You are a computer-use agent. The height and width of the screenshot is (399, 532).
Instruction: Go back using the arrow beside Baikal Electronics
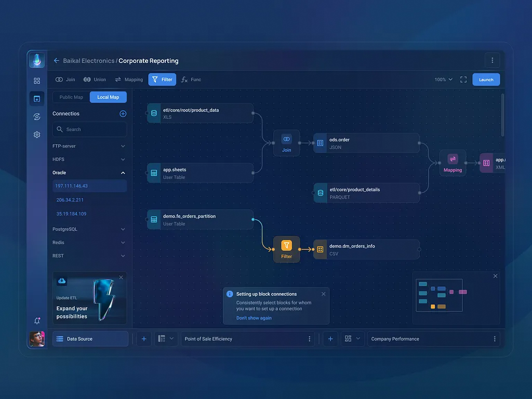click(56, 61)
